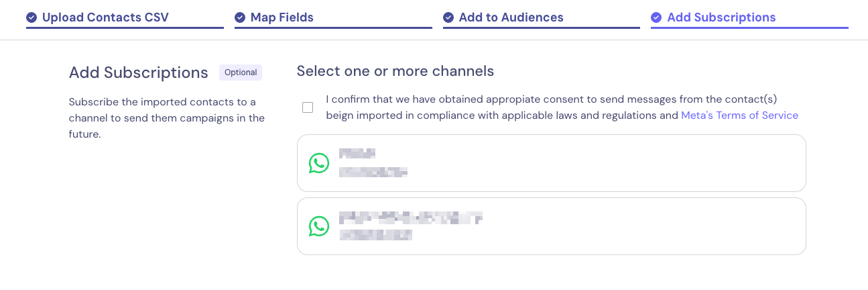Click the checkmark icon beside Map Fields
Image resolution: width=868 pixels, height=290 pixels.
point(240,18)
